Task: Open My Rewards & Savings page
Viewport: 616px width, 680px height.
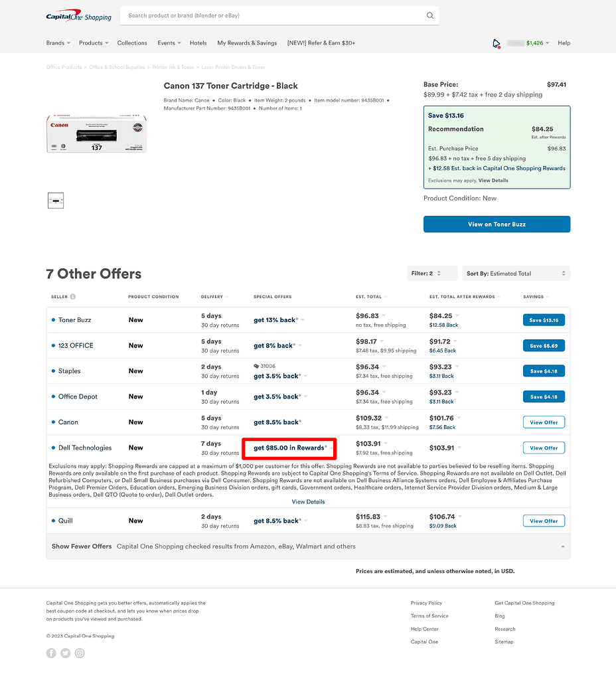Action: tap(247, 43)
